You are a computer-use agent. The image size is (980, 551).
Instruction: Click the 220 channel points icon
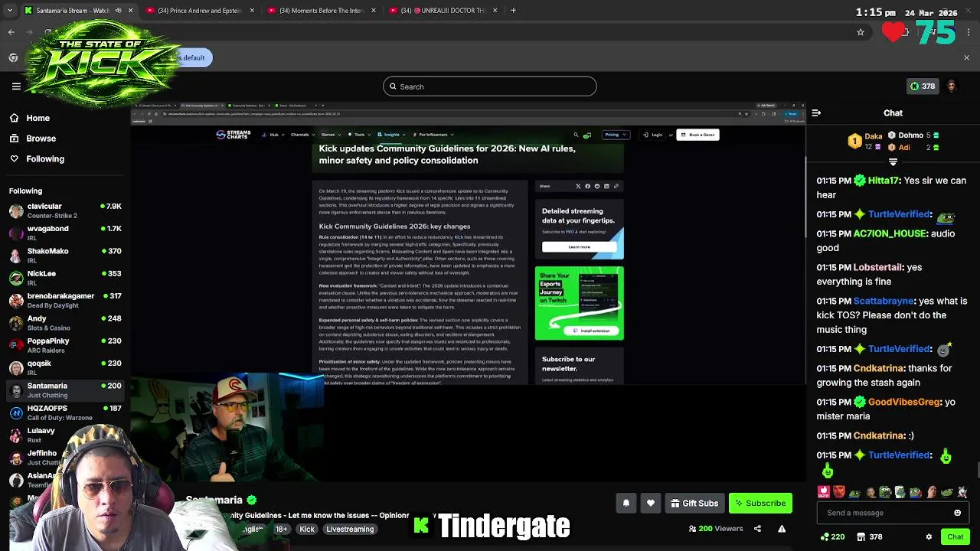pos(832,536)
